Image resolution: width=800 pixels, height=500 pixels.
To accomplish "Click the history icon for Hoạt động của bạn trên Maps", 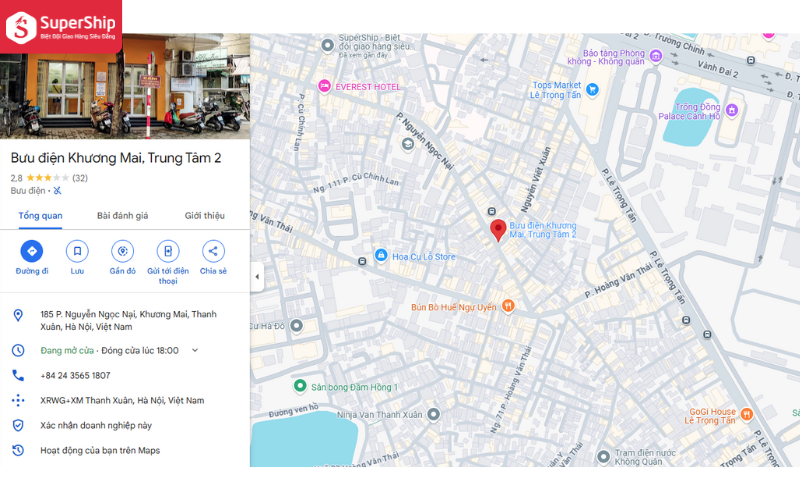I will pos(18,451).
